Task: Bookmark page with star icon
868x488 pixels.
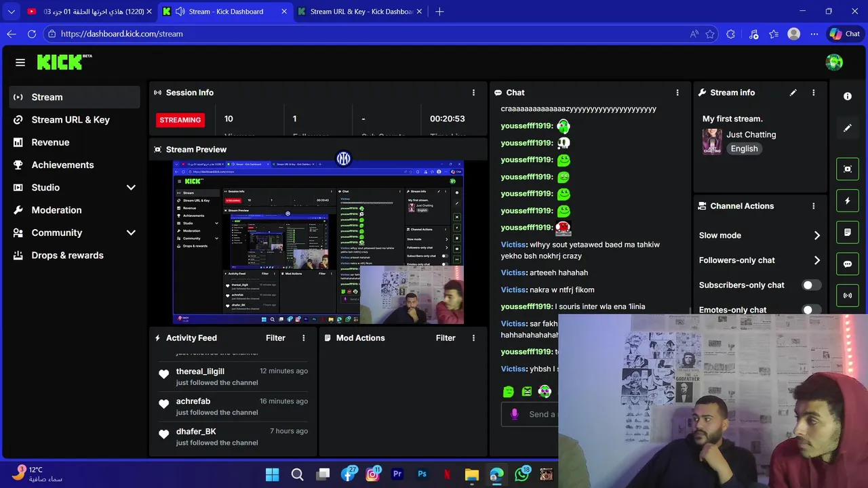Action: [710, 34]
